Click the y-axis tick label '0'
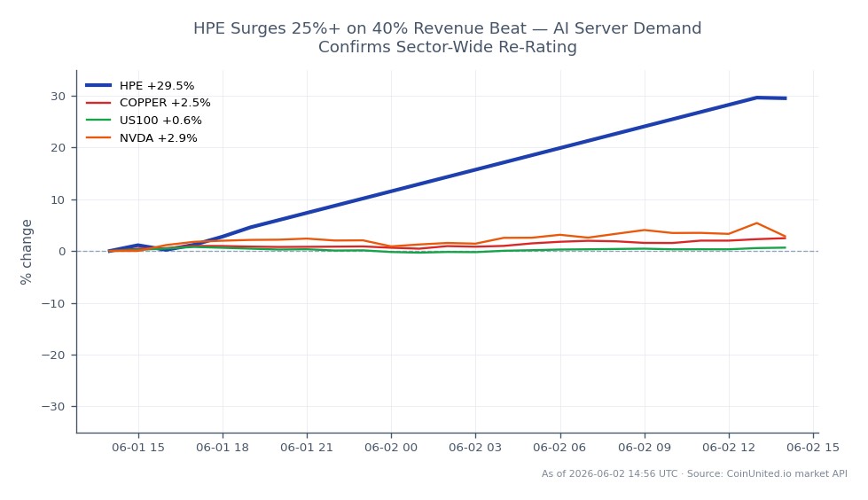The width and height of the screenshot is (868, 500). pos(62,252)
